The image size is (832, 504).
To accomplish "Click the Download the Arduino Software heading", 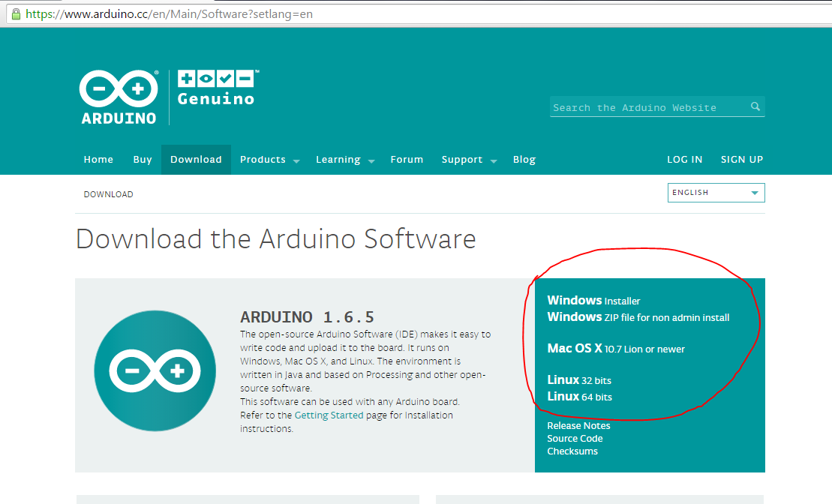I will coord(275,238).
